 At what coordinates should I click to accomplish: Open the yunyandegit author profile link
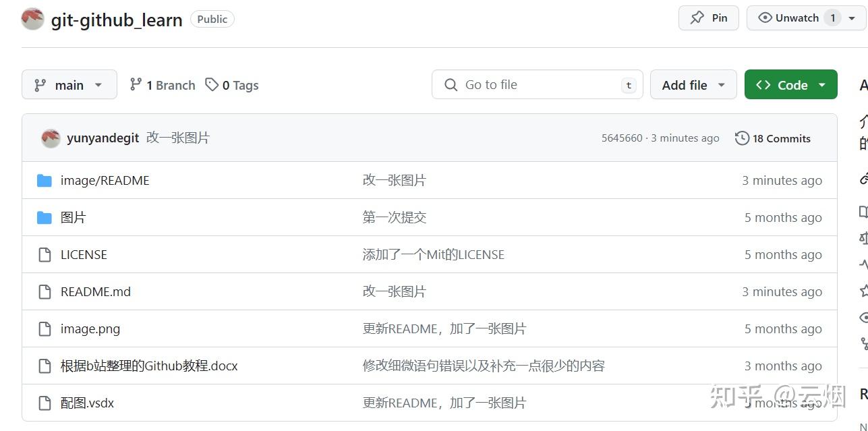[103, 138]
